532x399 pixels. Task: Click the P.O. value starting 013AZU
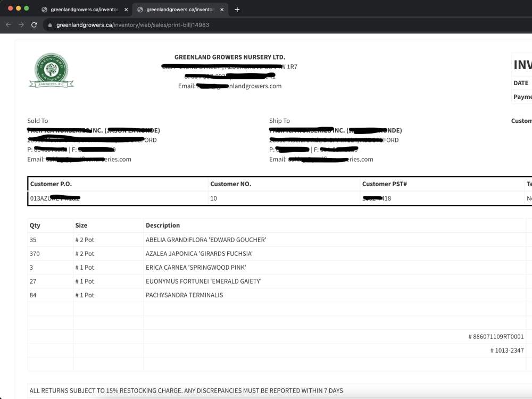coord(55,198)
